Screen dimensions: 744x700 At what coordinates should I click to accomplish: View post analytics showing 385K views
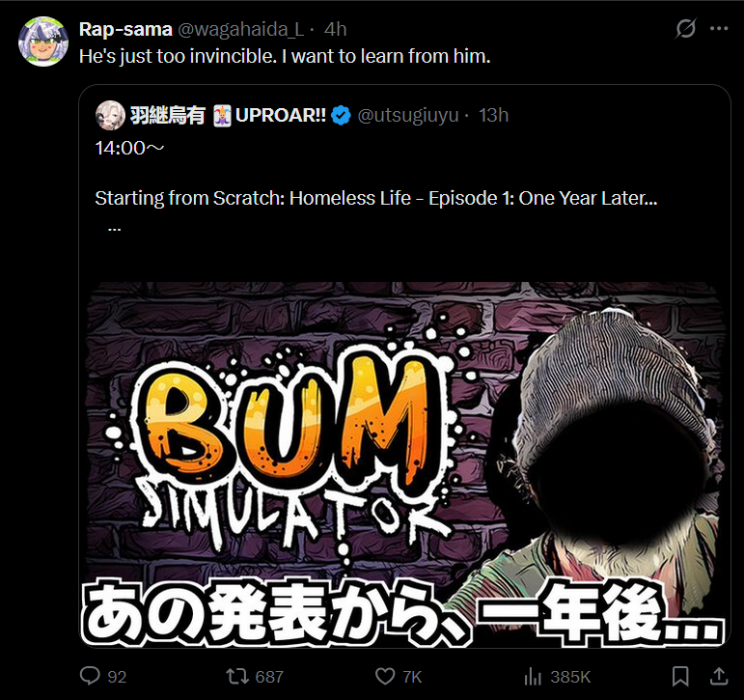coord(533,676)
